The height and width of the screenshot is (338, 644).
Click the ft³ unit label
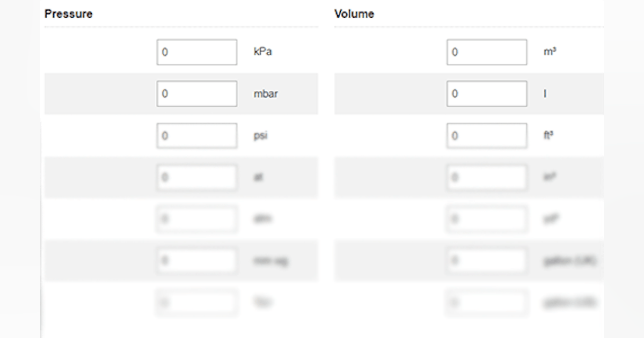[548, 136]
